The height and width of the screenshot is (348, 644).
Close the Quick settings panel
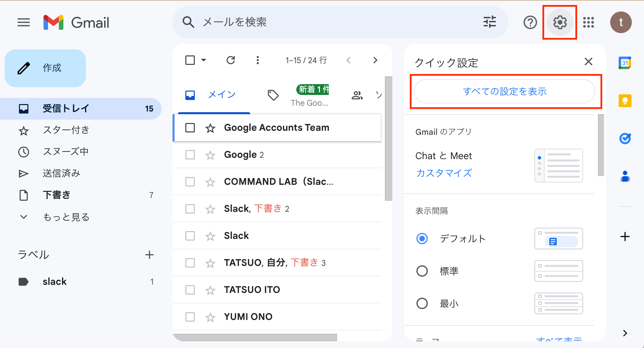point(589,61)
